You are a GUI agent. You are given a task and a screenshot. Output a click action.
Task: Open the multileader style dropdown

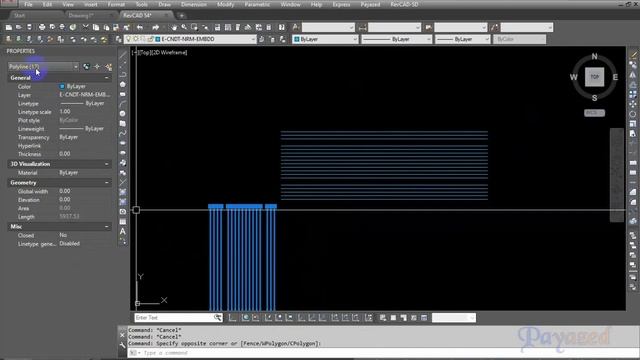(527, 27)
